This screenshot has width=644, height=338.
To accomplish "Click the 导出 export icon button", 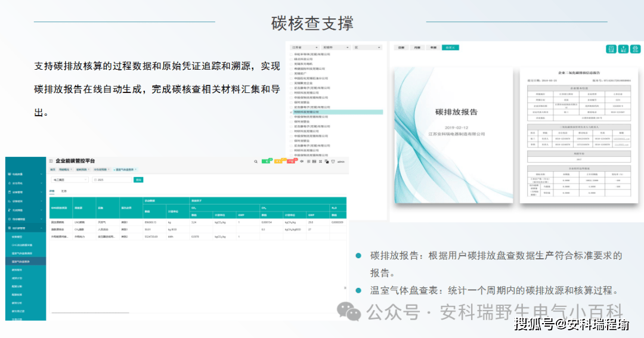I will (x=623, y=49).
